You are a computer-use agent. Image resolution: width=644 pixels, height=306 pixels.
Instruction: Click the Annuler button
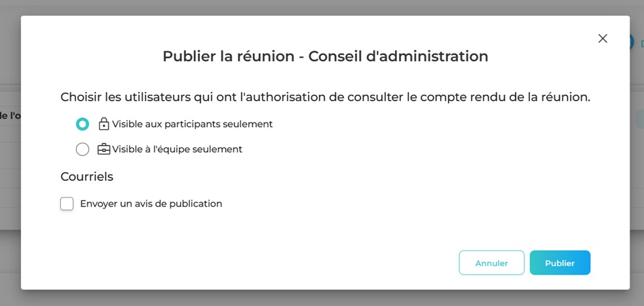491,263
